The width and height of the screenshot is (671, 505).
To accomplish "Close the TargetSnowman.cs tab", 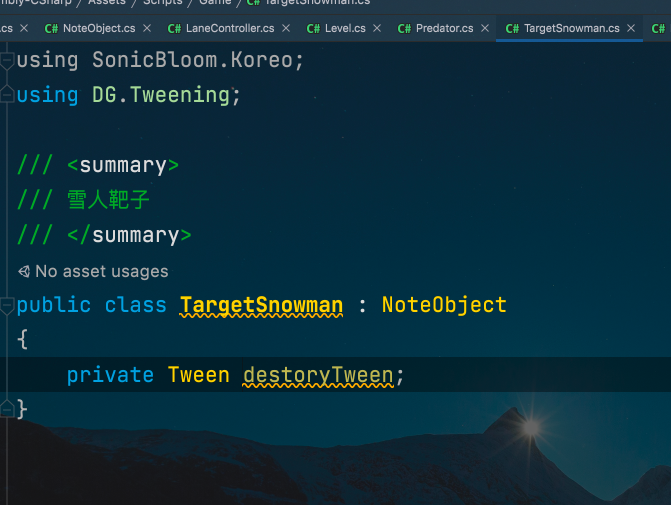I will (x=631, y=28).
